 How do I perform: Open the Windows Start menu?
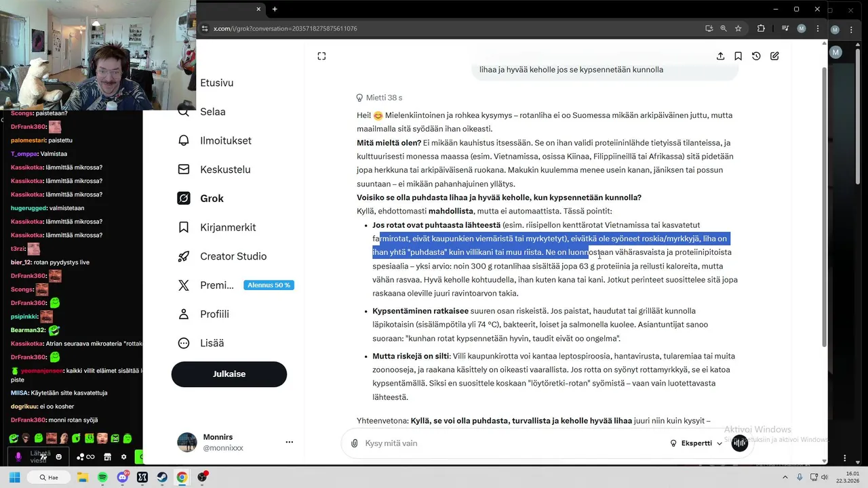click(x=14, y=477)
